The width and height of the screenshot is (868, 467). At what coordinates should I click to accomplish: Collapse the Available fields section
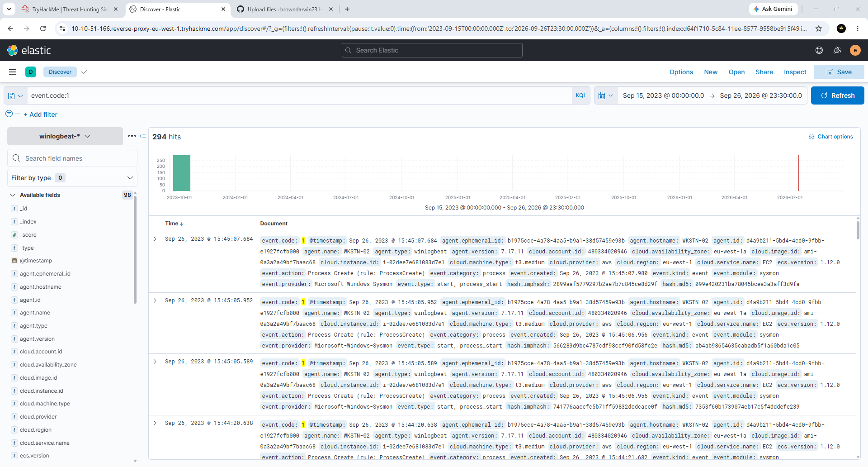point(13,195)
